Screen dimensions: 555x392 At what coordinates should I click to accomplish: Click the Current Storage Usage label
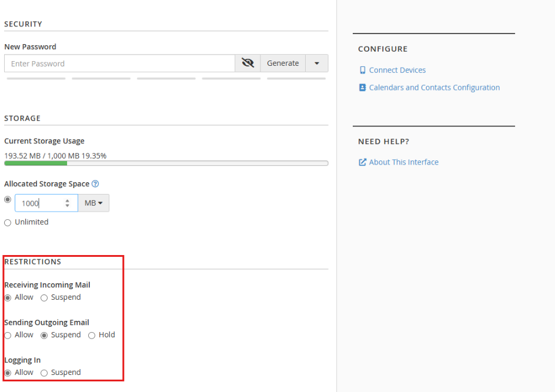pos(44,141)
